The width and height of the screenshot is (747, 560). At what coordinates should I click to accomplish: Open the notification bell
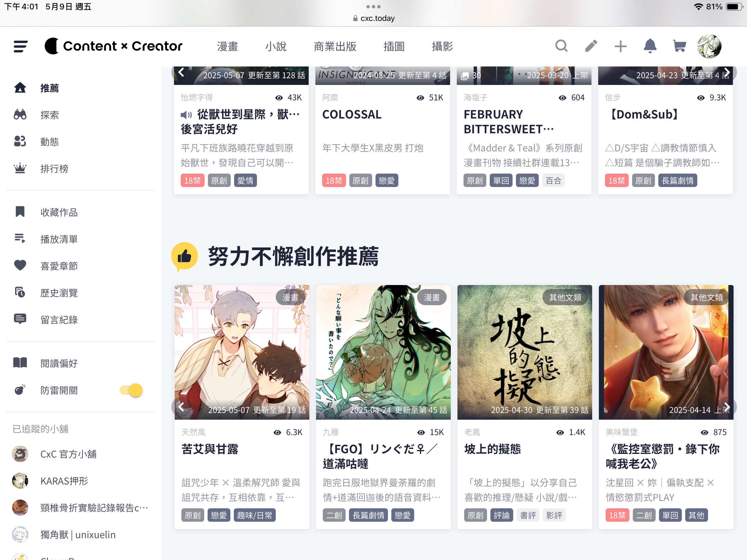point(650,46)
